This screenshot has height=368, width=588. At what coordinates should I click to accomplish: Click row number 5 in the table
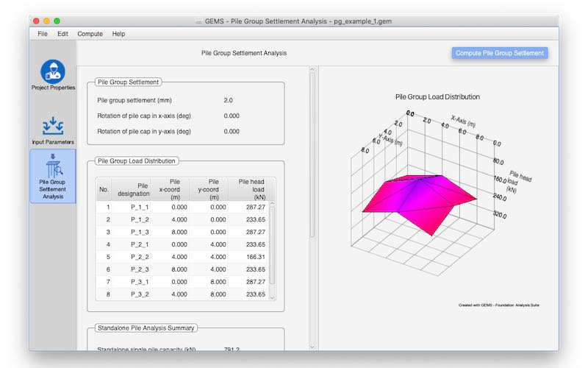108,257
